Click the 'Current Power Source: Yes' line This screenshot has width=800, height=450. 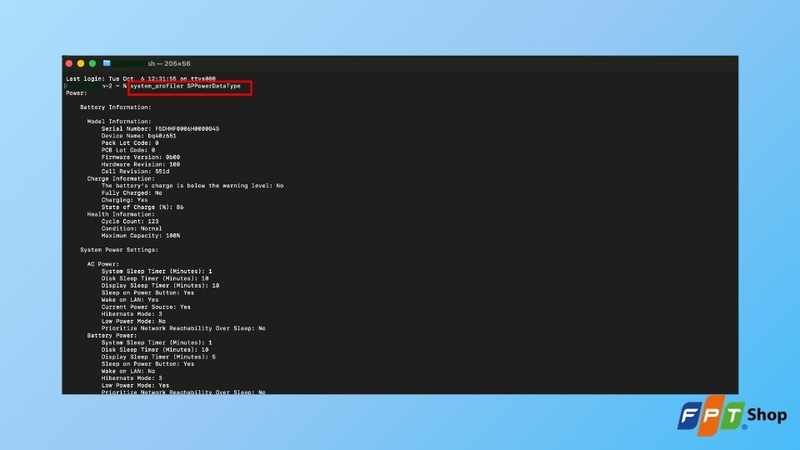tap(146, 307)
